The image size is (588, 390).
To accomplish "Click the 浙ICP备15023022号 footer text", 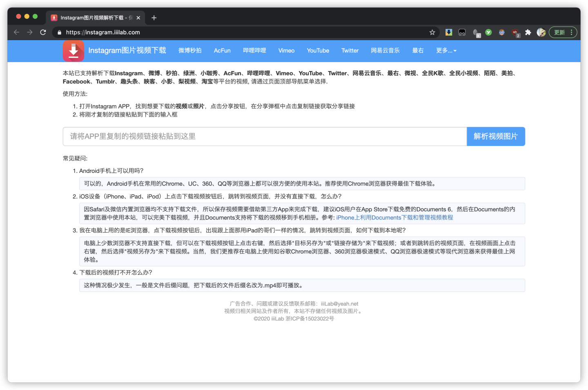I will pyautogui.click(x=310, y=318).
